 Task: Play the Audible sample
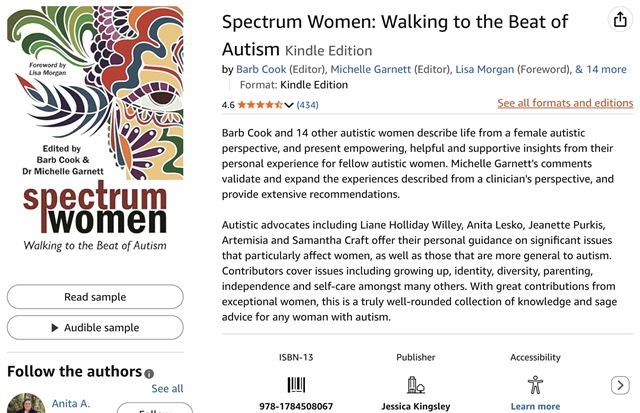click(95, 328)
